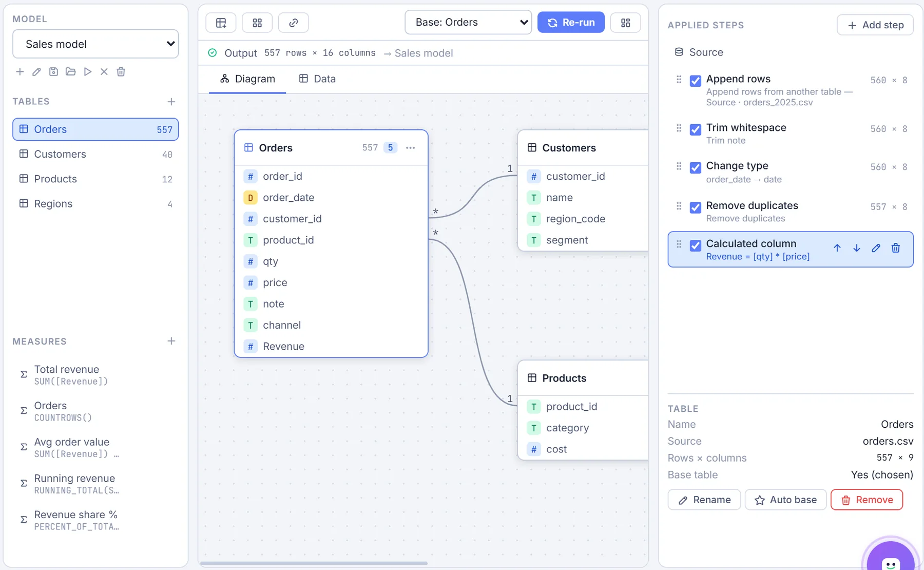Viewport: 924px width, 570px height.
Task: Click the 5 steps badge on Orders card
Action: [x=390, y=148]
